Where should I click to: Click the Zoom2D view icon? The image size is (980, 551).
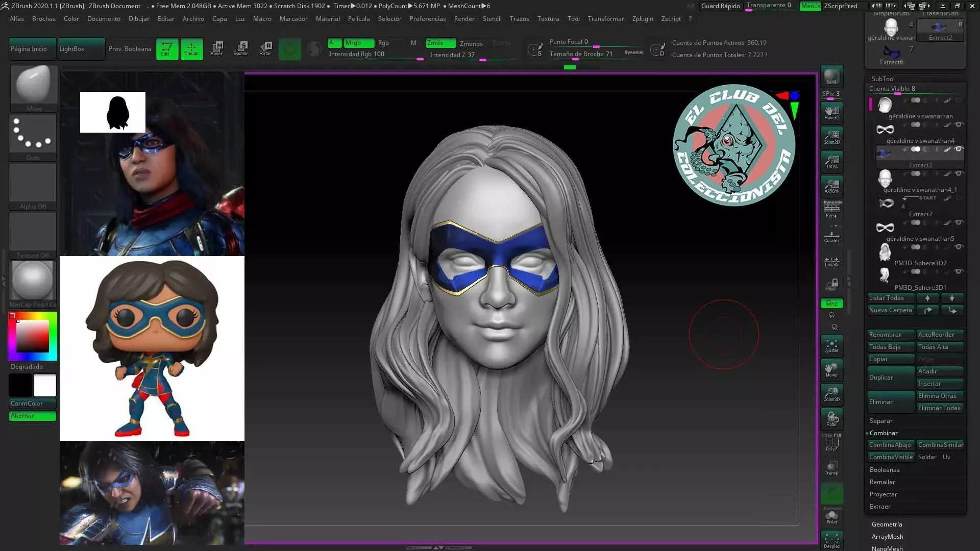[x=831, y=137]
